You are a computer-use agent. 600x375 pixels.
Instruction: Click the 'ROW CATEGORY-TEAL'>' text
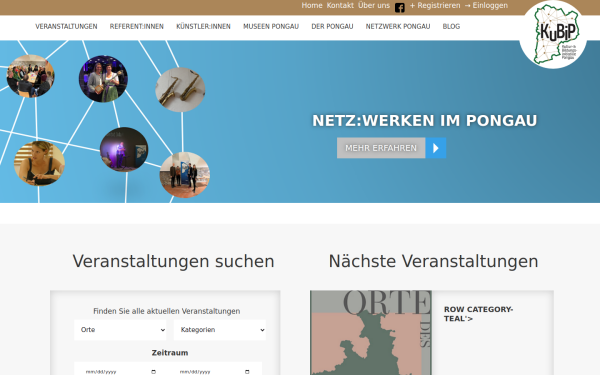click(x=478, y=314)
